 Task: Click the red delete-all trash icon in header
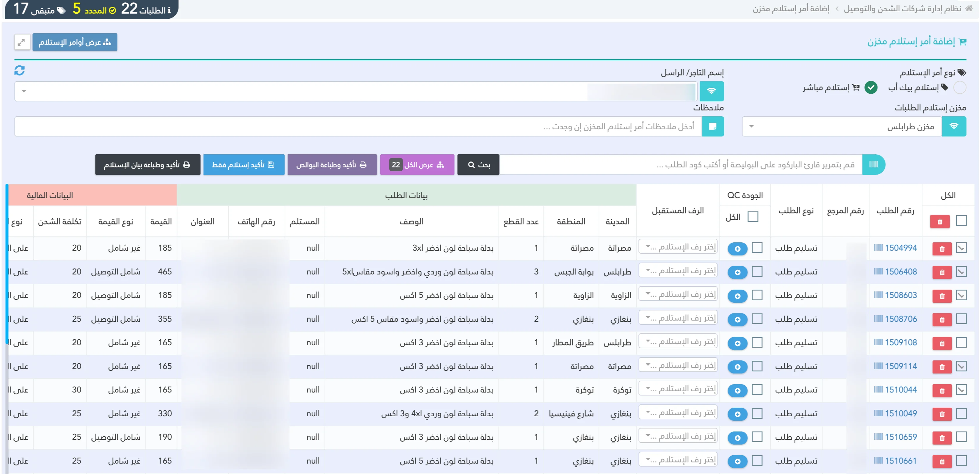[940, 222]
